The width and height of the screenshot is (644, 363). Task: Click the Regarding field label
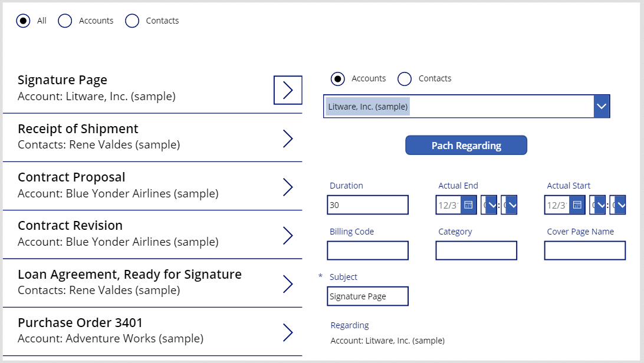coord(350,325)
